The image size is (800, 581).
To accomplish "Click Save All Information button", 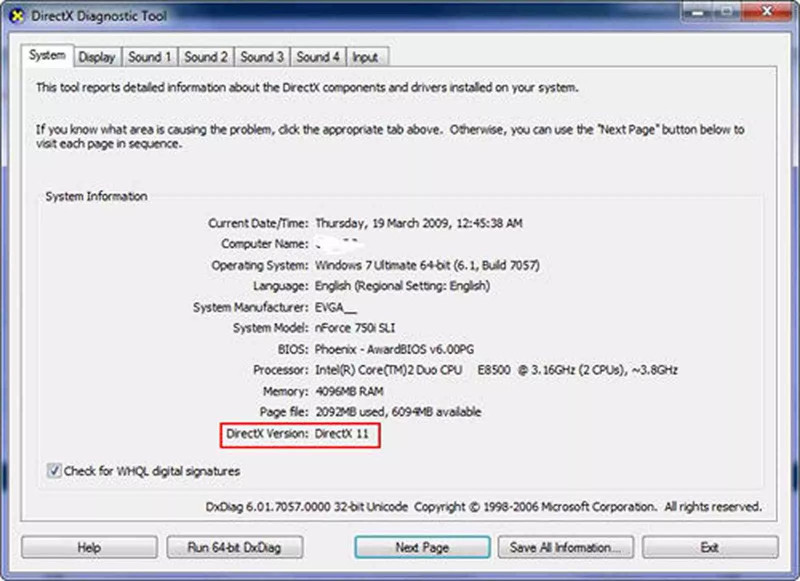I will [x=565, y=547].
